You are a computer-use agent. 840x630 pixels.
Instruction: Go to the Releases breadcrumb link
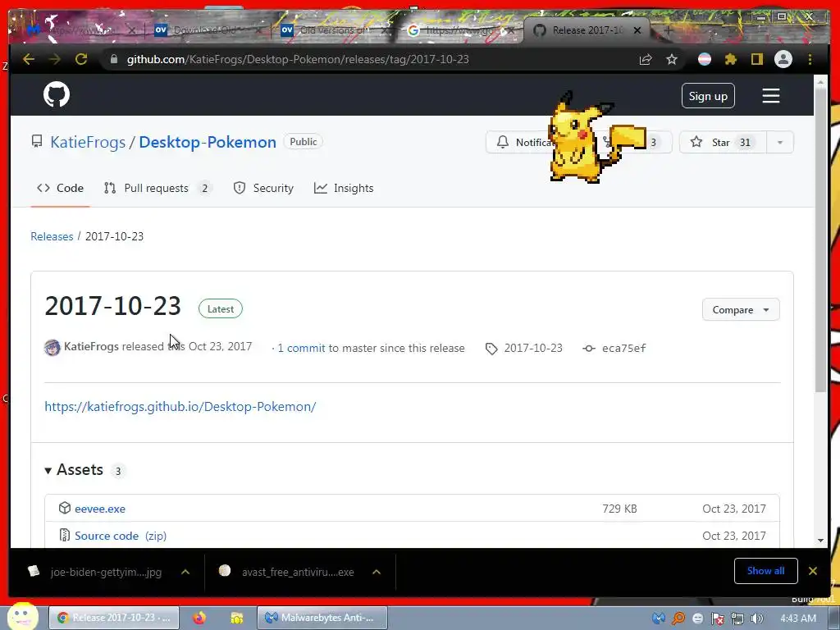click(52, 236)
